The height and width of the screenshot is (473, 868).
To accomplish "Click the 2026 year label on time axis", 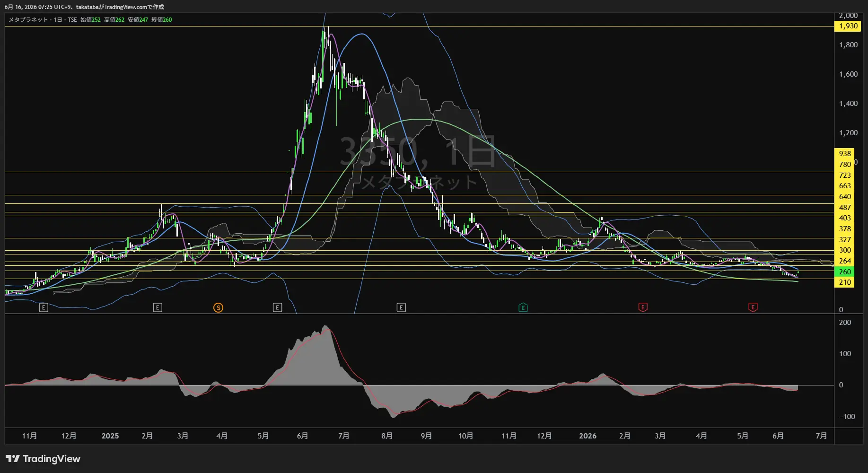I will [588, 436].
